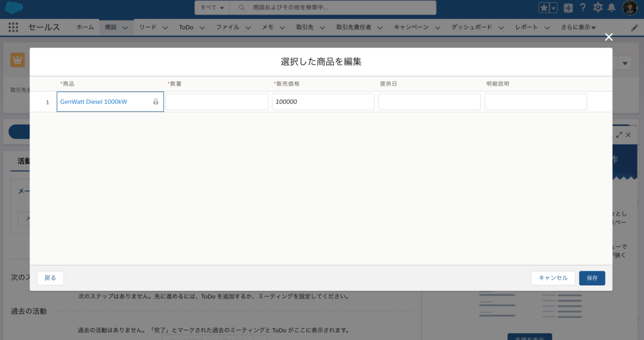
Task: Click the 販売価格 column header
Action: pos(287,84)
